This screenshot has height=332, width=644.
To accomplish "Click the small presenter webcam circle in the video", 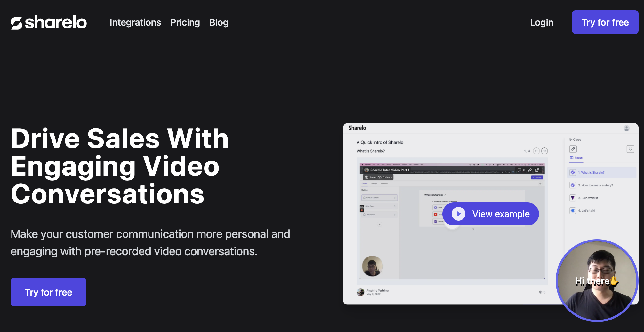I will tap(372, 266).
